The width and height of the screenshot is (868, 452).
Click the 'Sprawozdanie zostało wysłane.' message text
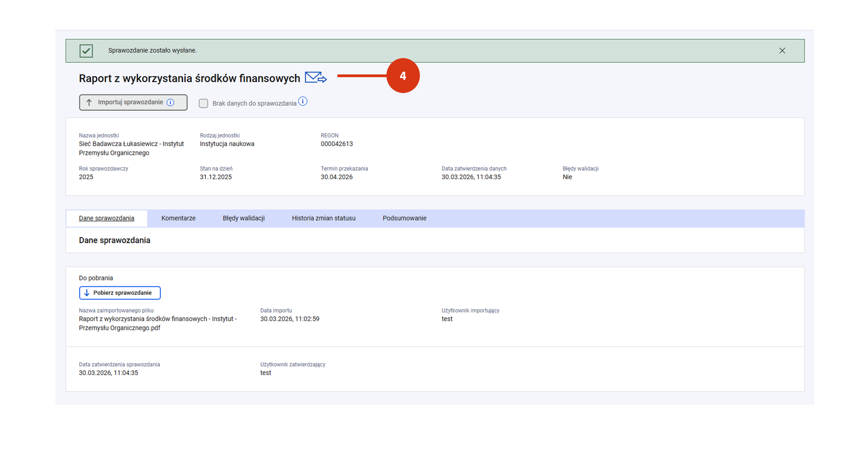[x=152, y=50]
